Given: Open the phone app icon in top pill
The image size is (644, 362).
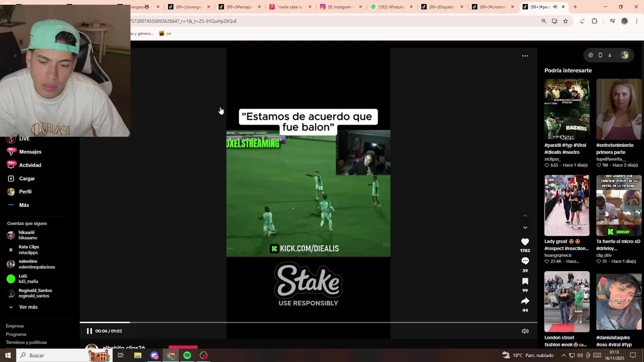Looking at the screenshot, I should click(600, 55).
